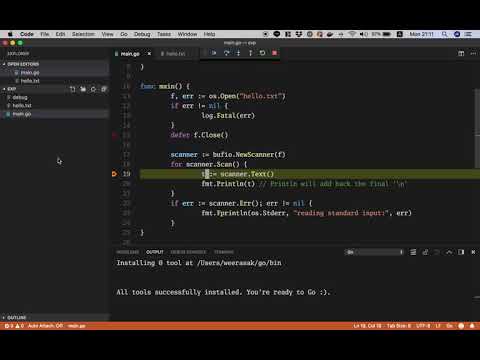Click the Dropbox menu bar icon
Viewport: 480px width, 360px height.
(299, 34)
